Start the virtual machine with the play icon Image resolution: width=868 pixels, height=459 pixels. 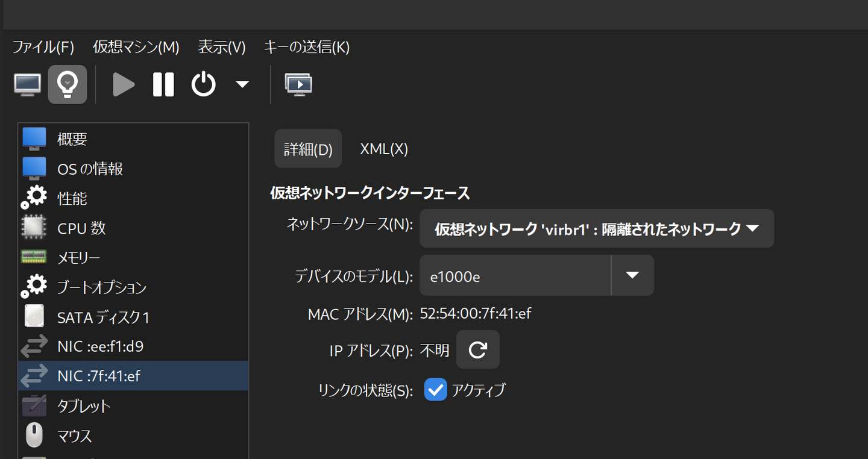(x=123, y=84)
